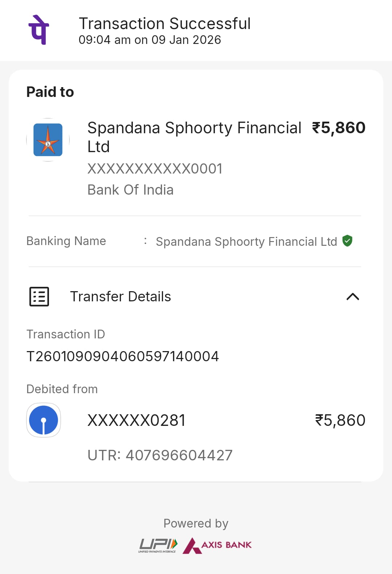The height and width of the screenshot is (574, 392).
Task: Click the Transfer Details heading
Action: (x=120, y=297)
